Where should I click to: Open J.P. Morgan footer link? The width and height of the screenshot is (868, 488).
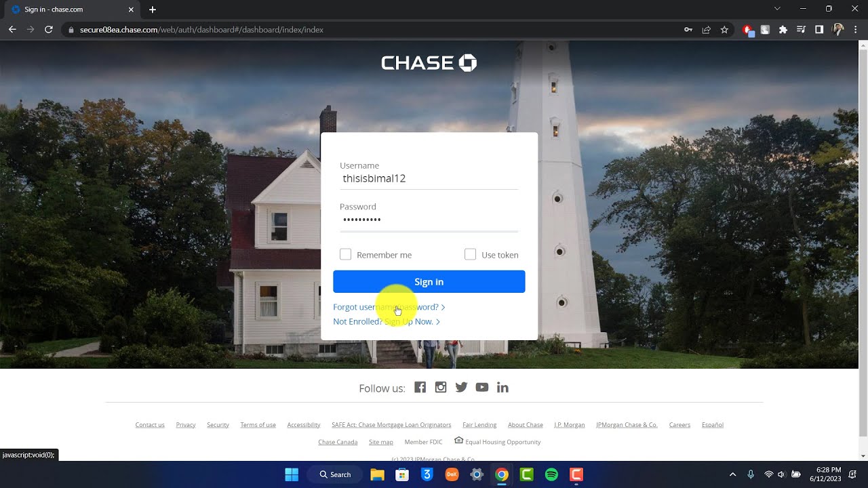tap(570, 425)
